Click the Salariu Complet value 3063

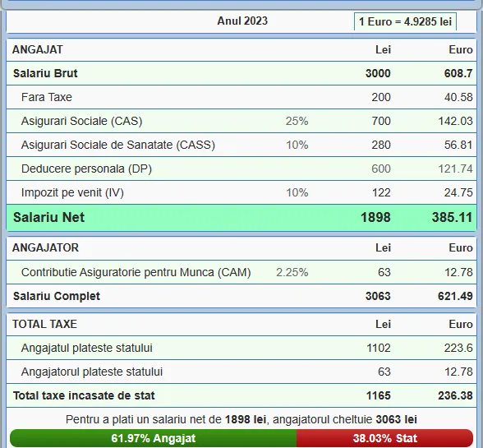[378, 296]
